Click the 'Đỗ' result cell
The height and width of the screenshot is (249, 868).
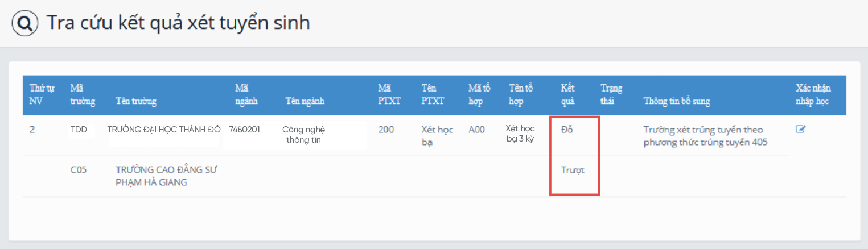click(x=567, y=130)
